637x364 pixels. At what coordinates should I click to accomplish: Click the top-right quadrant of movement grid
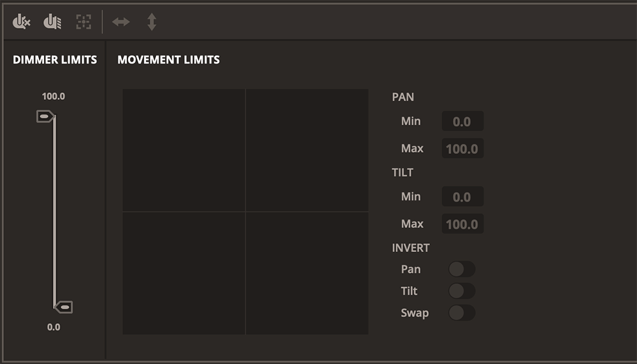point(306,150)
